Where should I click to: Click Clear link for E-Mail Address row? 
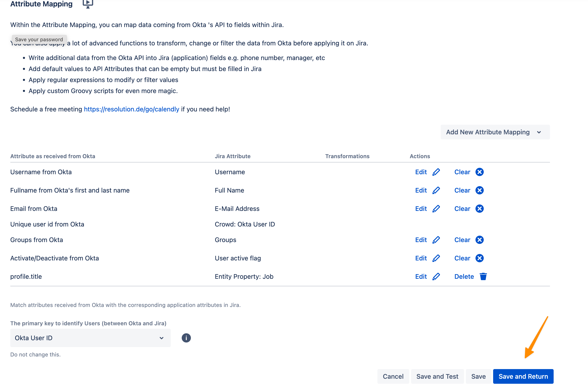tap(462, 209)
